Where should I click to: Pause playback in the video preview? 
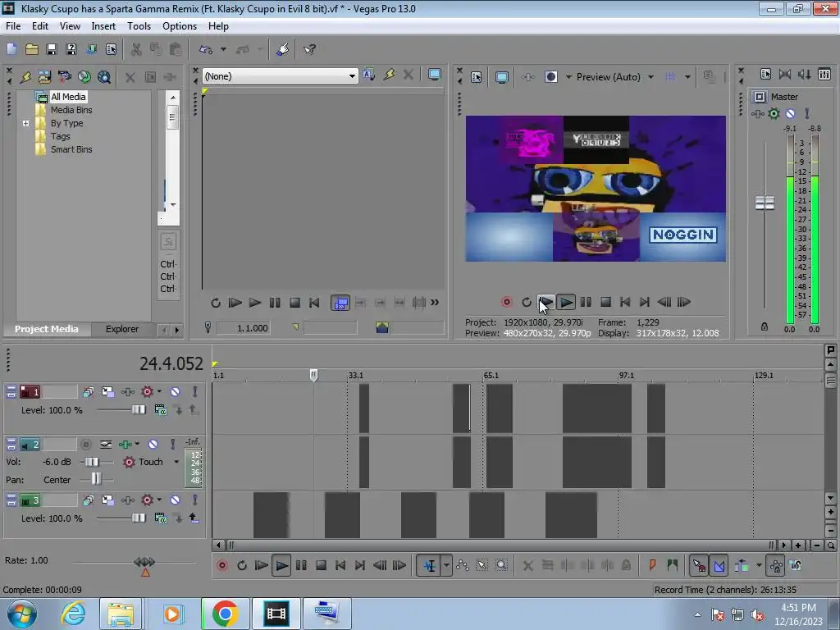(586, 302)
